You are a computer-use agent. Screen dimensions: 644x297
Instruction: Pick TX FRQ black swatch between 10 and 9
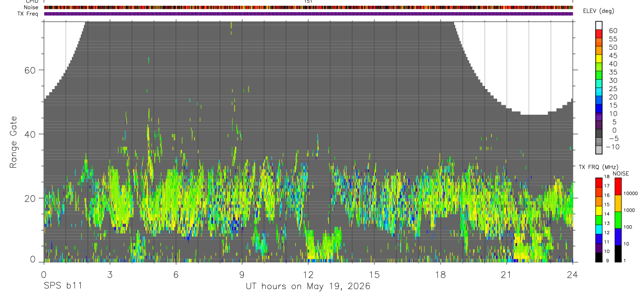pyautogui.click(x=599, y=257)
